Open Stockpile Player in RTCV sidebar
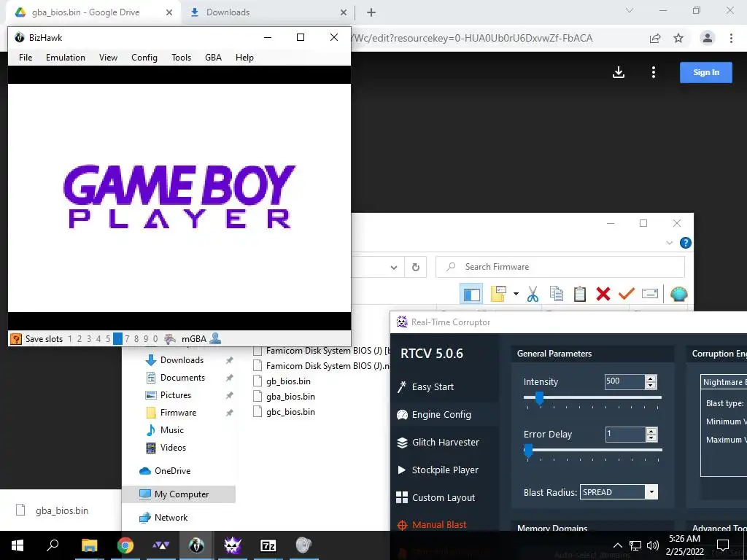The height and width of the screenshot is (560, 747). [x=445, y=470]
